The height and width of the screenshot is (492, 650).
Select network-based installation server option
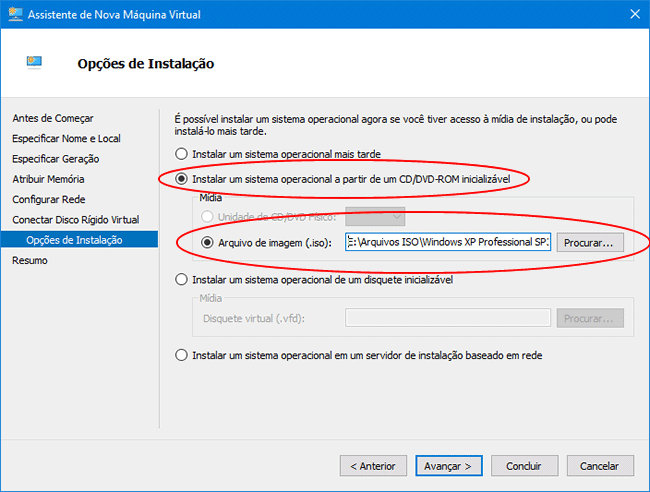click(x=181, y=355)
